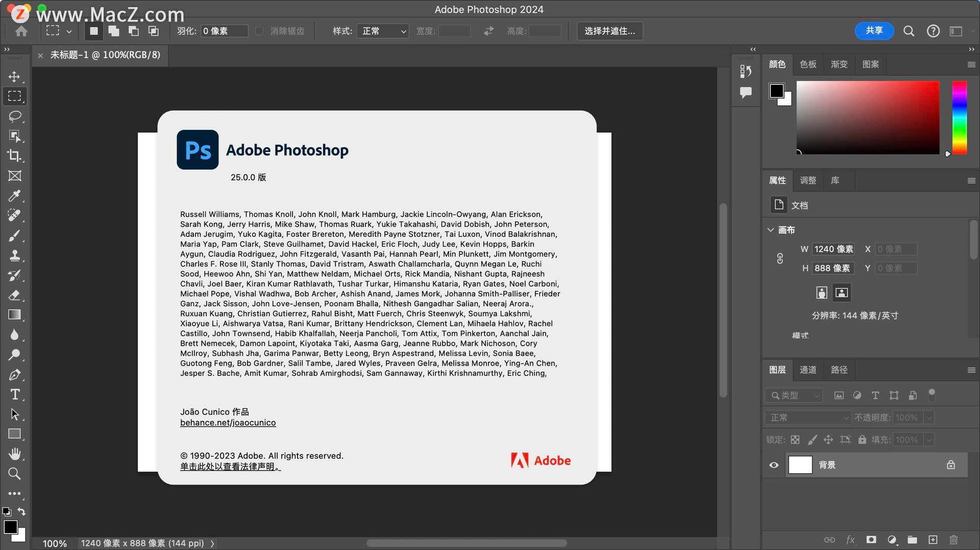Screen dimensions: 980x550
Task: Collapse the 画布 canvas section
Action: click(x=770, y=230)
